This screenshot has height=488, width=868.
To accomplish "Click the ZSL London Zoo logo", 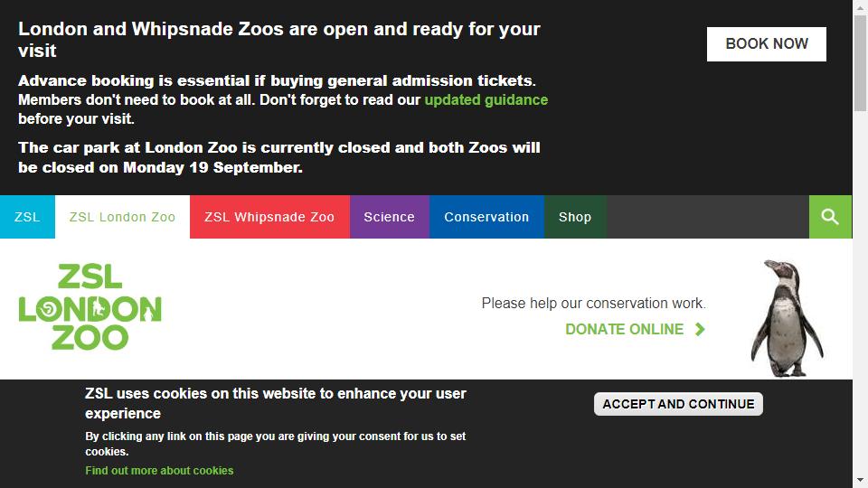I will click(90, 307).
